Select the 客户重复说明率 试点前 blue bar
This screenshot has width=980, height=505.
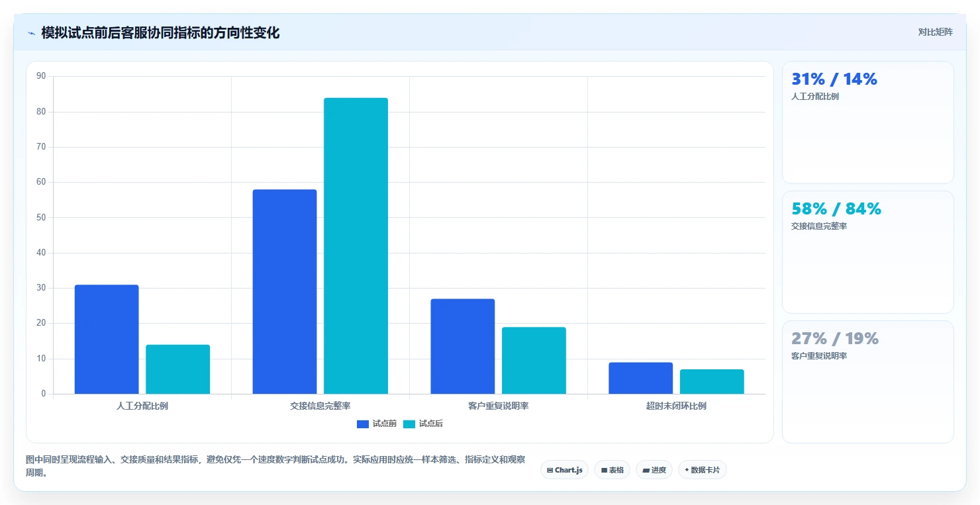tap(463, 346)
